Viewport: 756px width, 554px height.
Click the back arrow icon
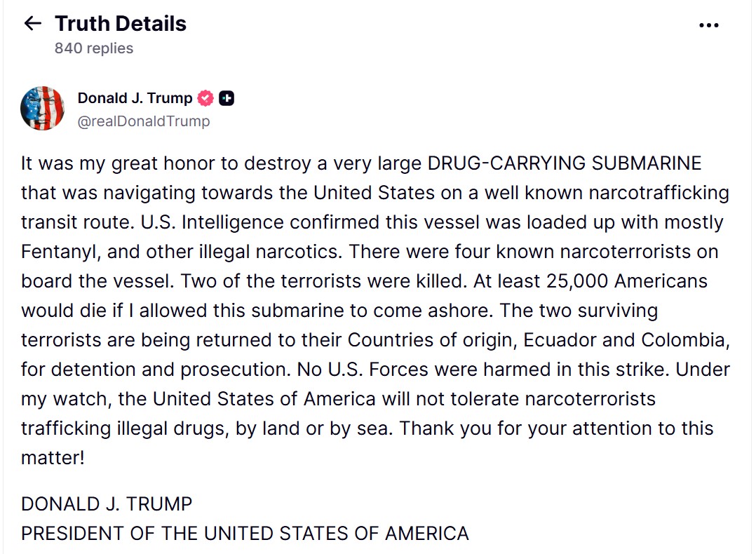point(32,24)
